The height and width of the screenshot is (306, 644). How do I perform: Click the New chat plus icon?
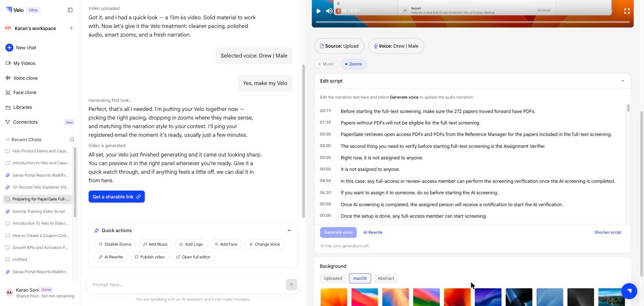pos(9,48)
